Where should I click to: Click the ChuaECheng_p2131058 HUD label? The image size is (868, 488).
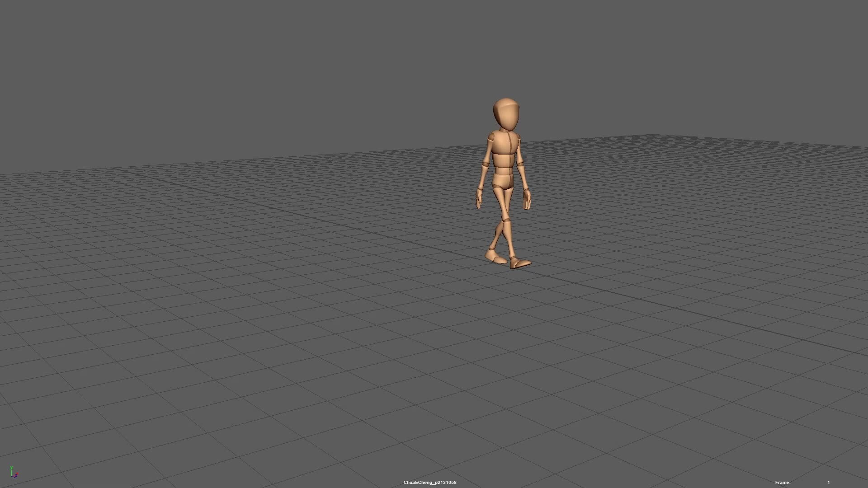point(429,482)
